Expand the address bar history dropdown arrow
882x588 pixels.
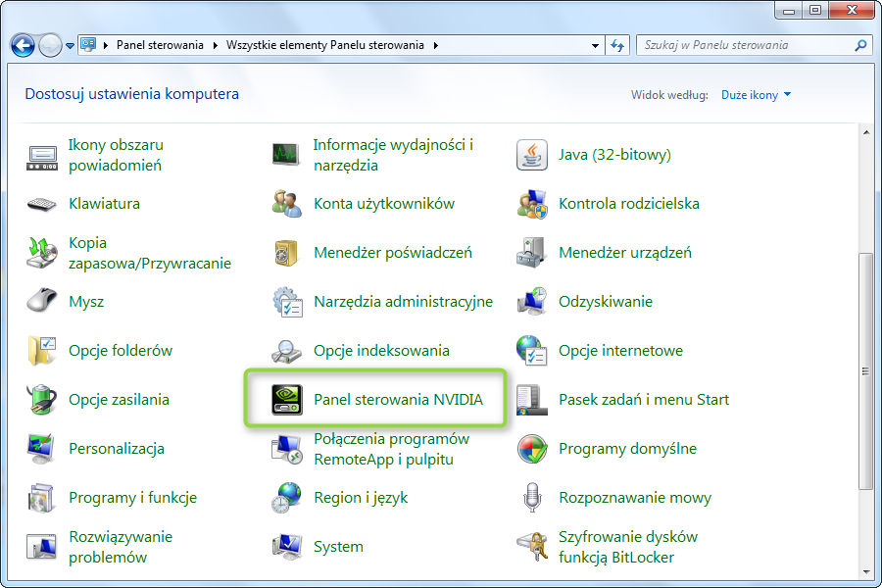(595, 46)
